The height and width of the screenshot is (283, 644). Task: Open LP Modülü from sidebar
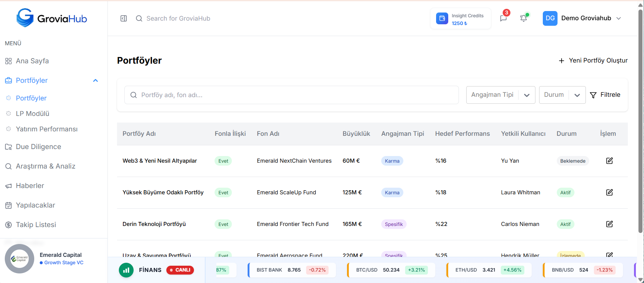tap(32, 114)
